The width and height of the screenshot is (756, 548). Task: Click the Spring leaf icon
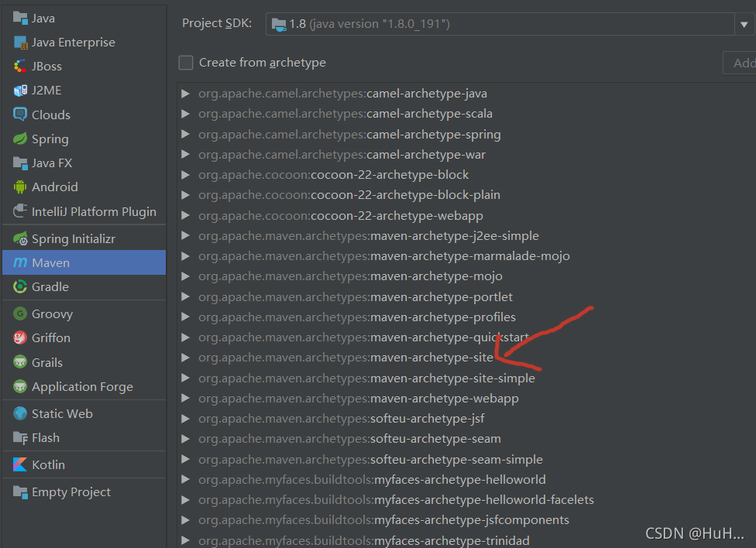tap(20, 139)
